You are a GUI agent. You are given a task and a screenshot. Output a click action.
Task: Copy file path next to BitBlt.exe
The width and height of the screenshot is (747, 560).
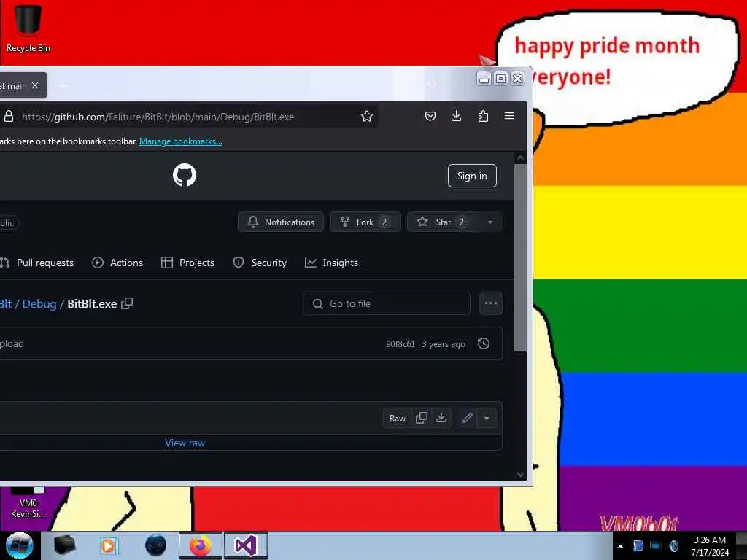[127, 304]
